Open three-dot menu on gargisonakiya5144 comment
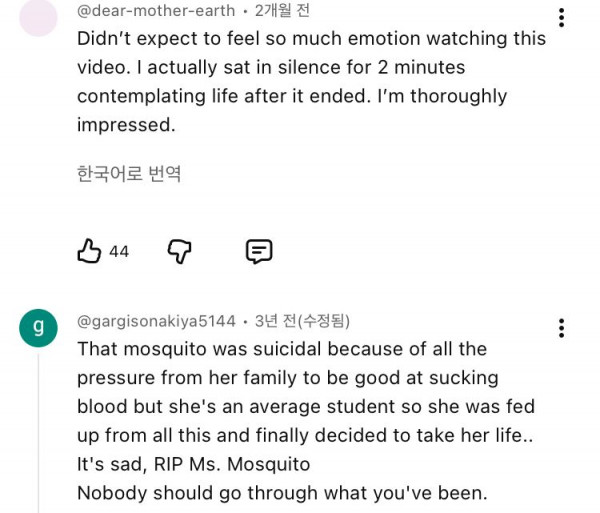 pyautogui.click(x=562, y=328)
